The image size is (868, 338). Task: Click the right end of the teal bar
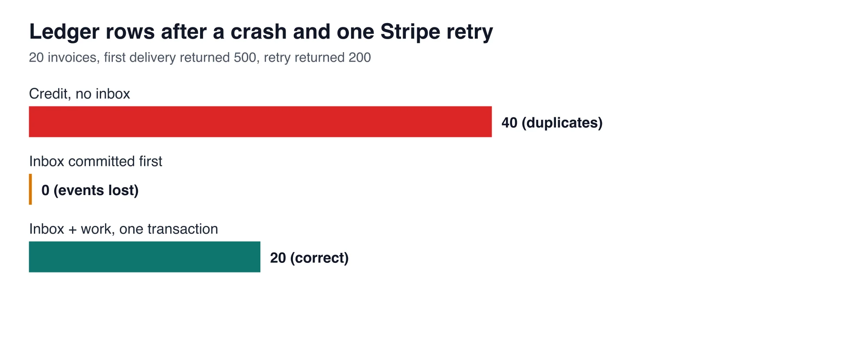point(259,257)
